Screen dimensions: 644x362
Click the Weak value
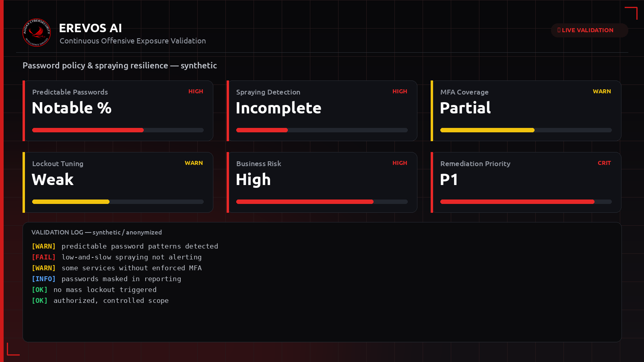point(53,179)
